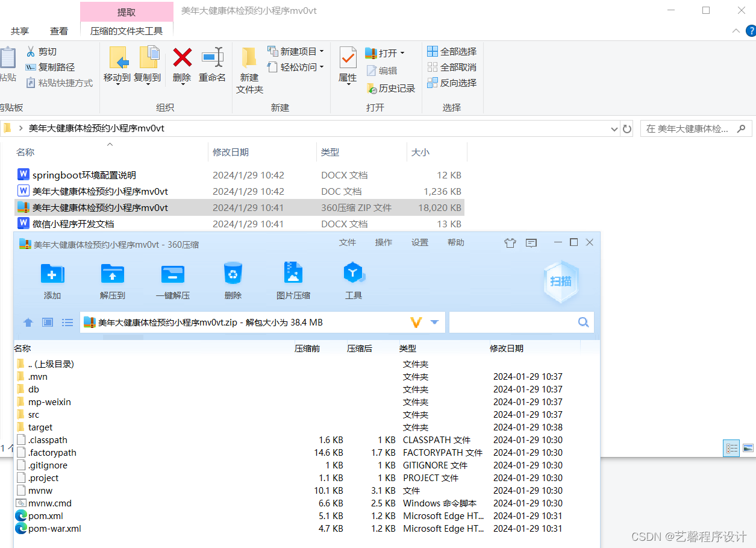
Task: Click the Scan (扫描) hexagon button
Action: 561,281
